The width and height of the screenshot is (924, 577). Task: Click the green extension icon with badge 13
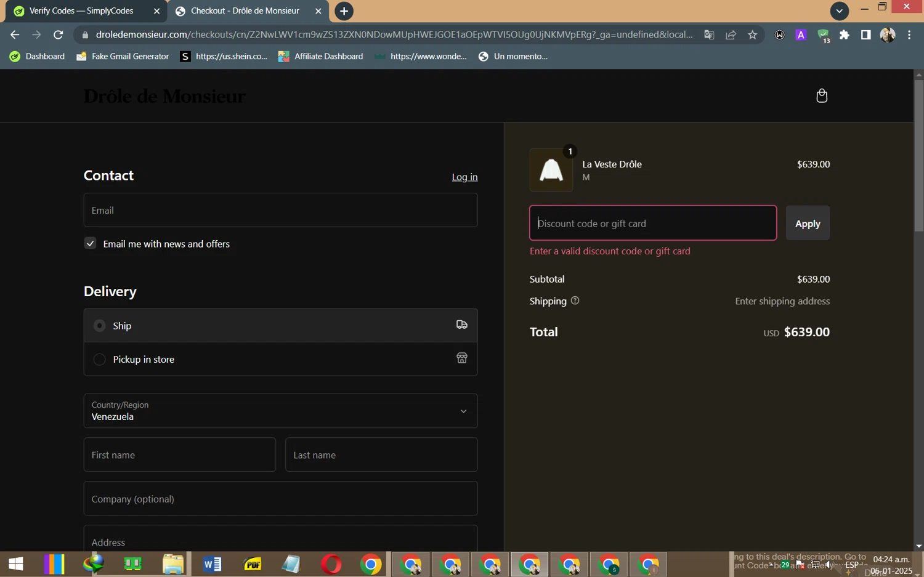coord(823,36)
